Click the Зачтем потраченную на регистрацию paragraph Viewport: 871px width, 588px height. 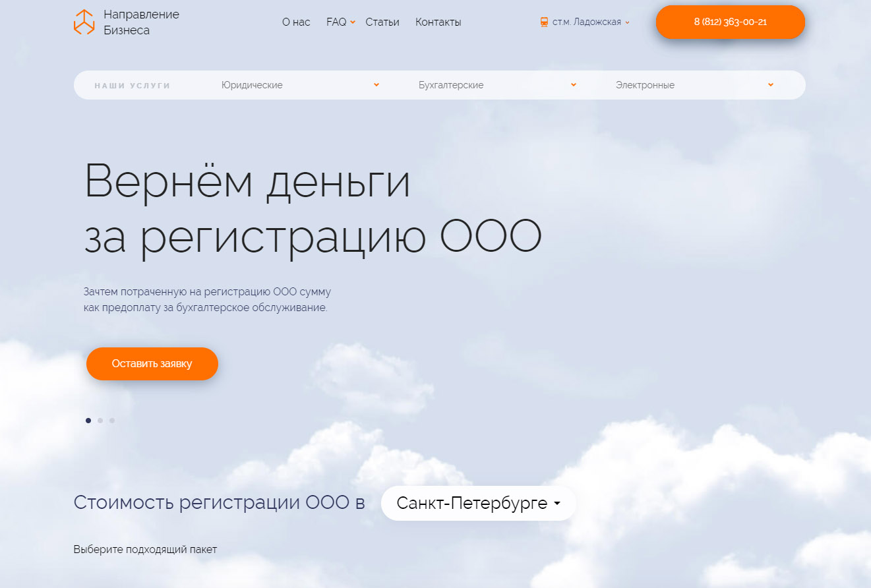tap(208, 299)
